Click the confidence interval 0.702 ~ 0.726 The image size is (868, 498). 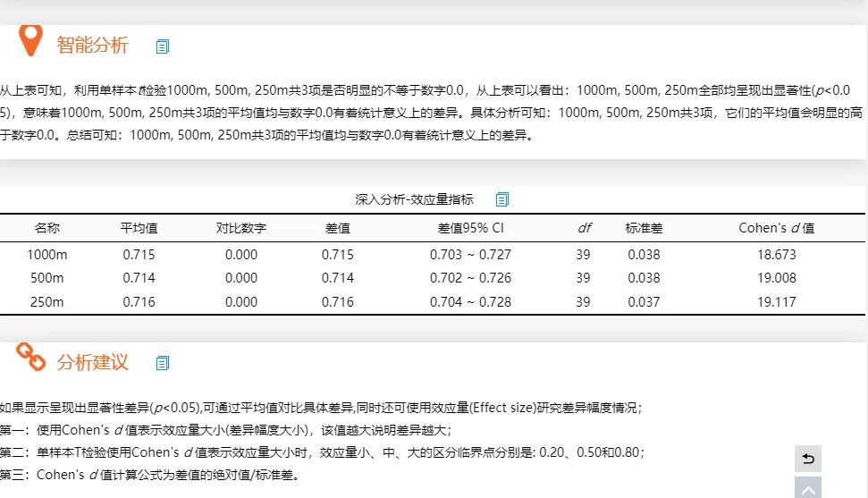tap(470, 278)
